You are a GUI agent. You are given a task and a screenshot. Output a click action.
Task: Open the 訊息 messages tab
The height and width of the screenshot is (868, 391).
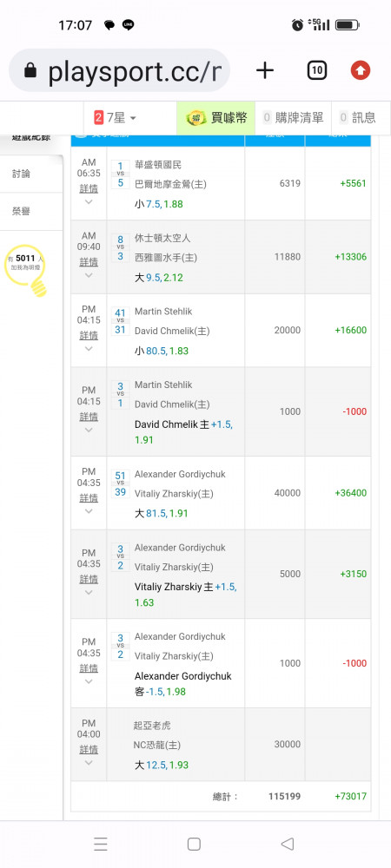click(x=358, y=117)
